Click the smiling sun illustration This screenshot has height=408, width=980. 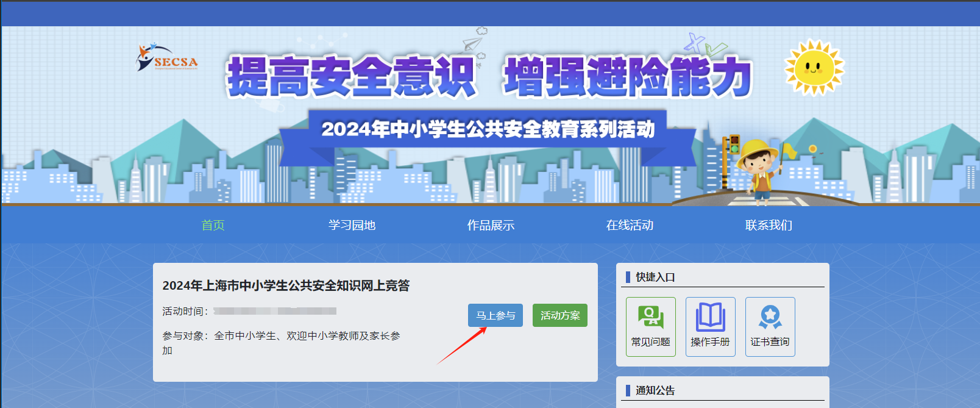(814, 68)
